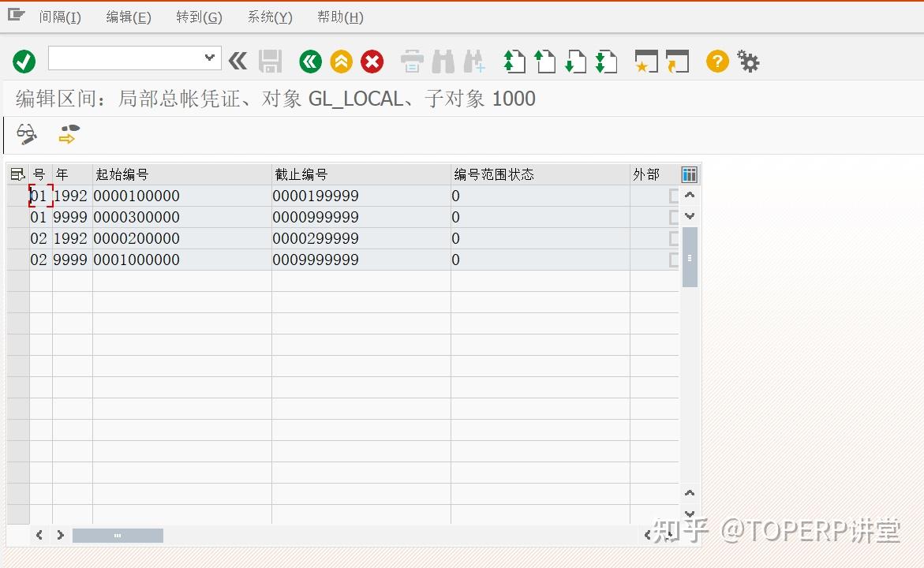
Task: Click the 号 column header
Action: click(x=41, y=174)
